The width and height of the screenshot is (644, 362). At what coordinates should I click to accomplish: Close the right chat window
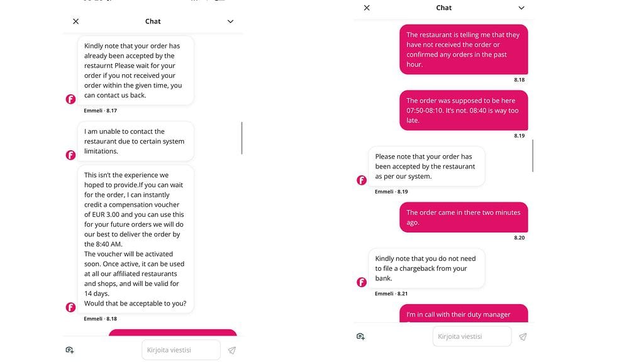pyautogui.click(x=367, y=8)
